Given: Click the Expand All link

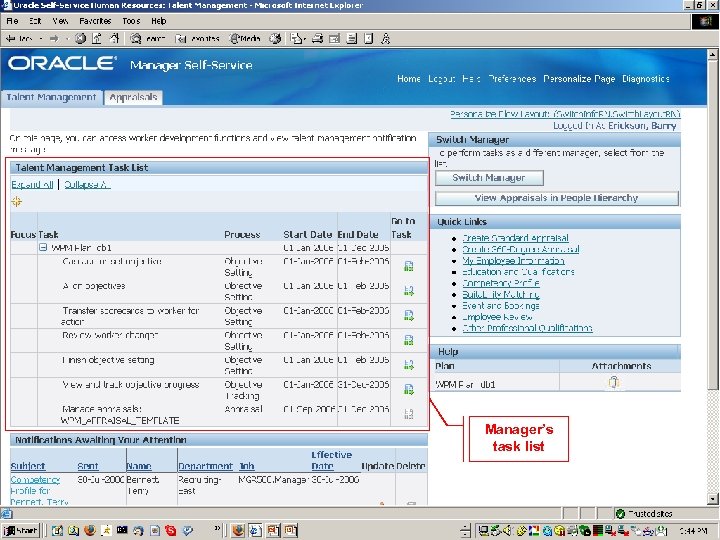Looking at the screenshot, I should point(32,185).
